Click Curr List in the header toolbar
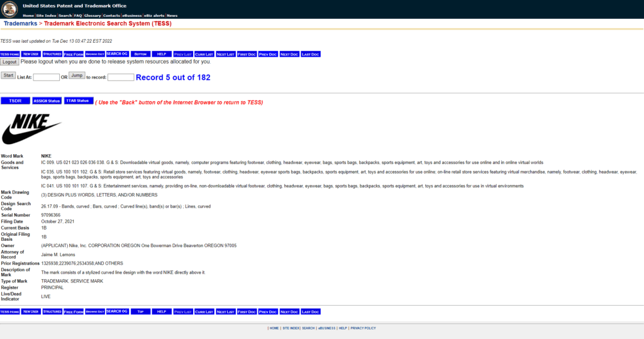644x339 pixels. (x=204, y=54)
